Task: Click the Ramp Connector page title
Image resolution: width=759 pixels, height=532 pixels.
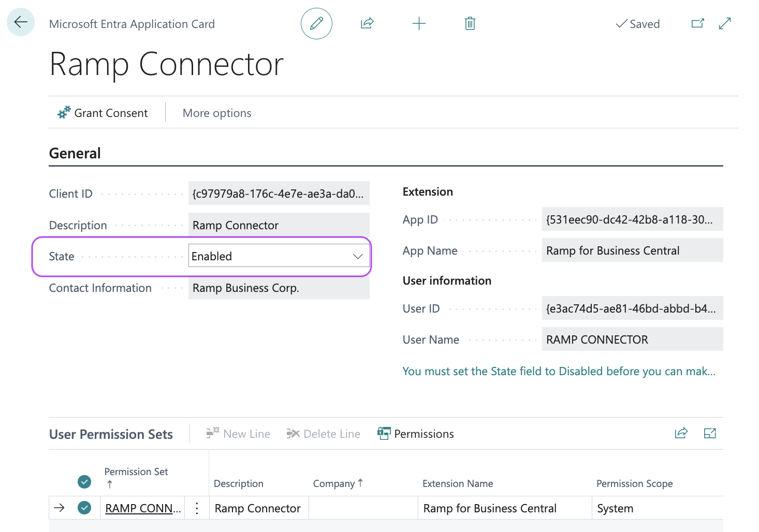Action: tap(167, 64)
